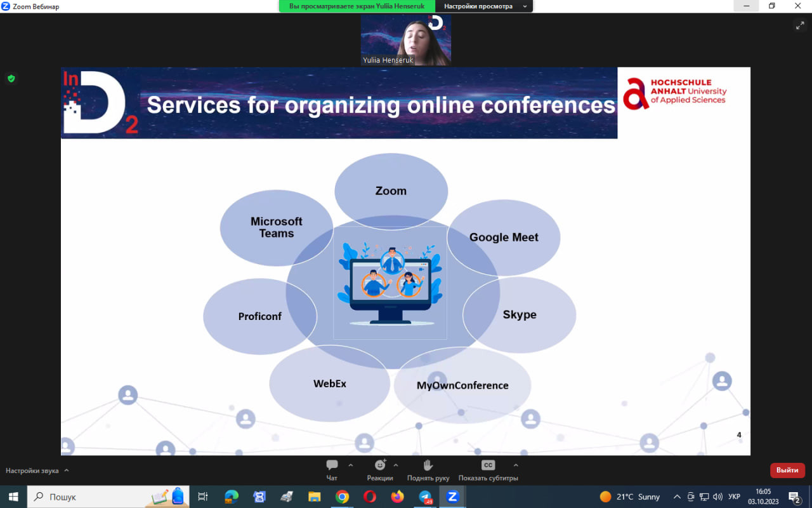Launch Firefox from the taskbar

click(398, 497)
